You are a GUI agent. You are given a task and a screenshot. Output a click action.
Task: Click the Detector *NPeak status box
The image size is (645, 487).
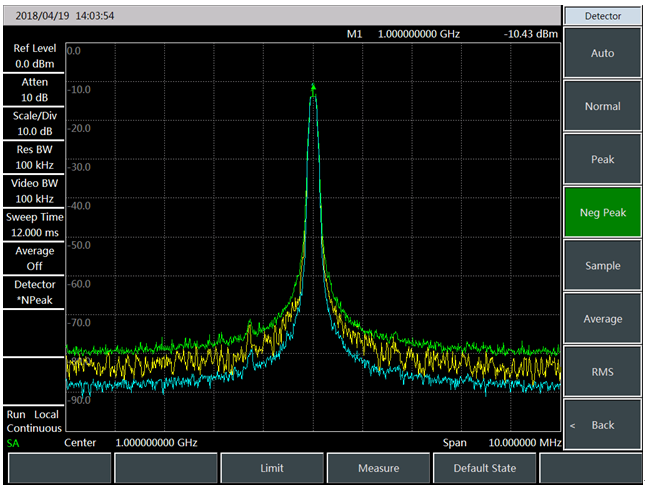tap(34, 292)
